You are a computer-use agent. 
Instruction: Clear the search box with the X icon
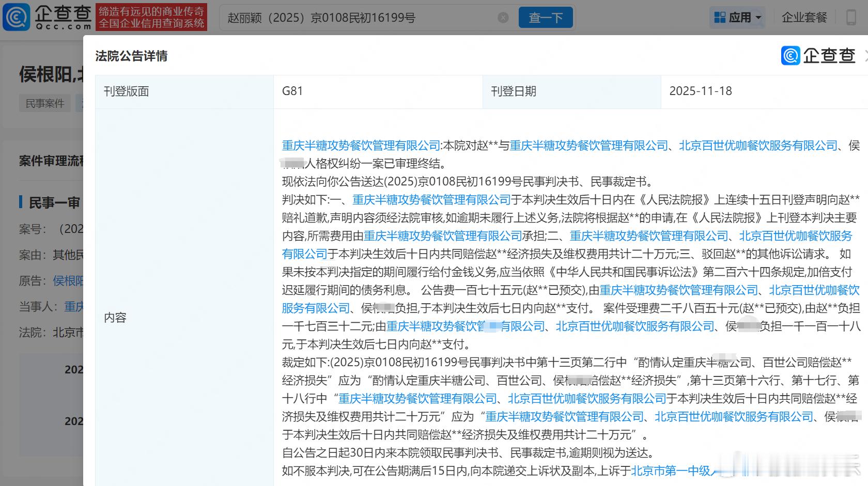pyautogui.click(x=503, y=18)
